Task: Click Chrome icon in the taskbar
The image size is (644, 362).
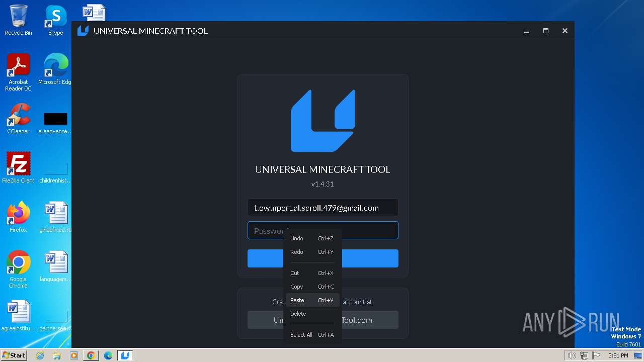Action: (x=91, y=355)
